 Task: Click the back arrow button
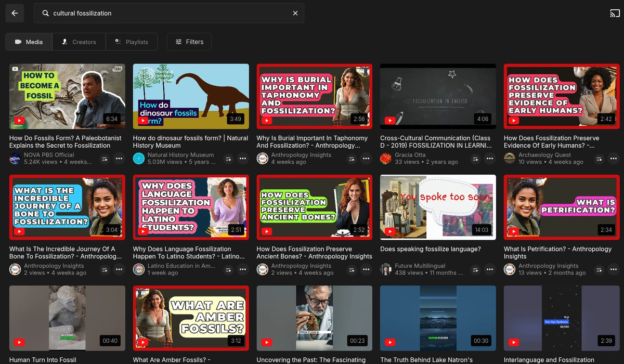click(x=15, y=14)
